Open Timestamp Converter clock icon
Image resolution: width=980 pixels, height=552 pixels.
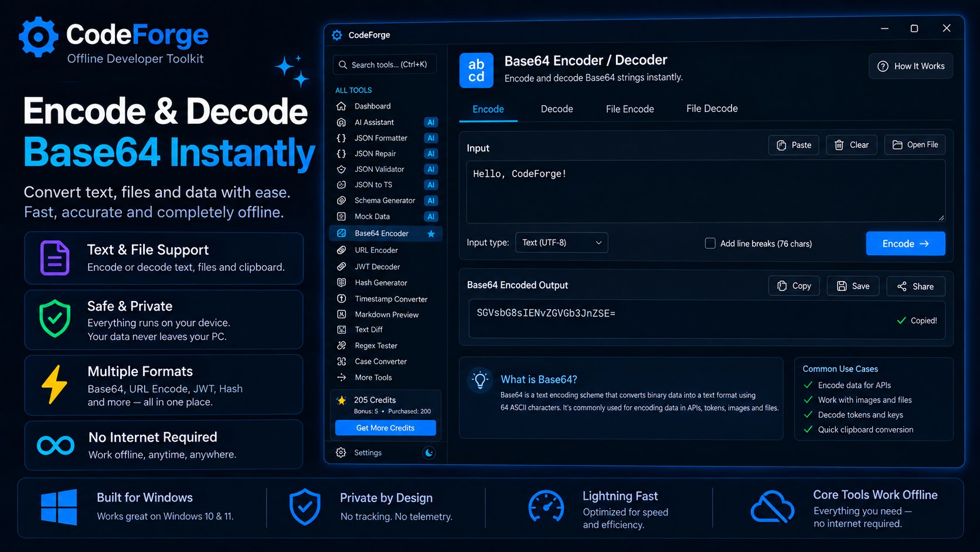(x=341, y=299)
